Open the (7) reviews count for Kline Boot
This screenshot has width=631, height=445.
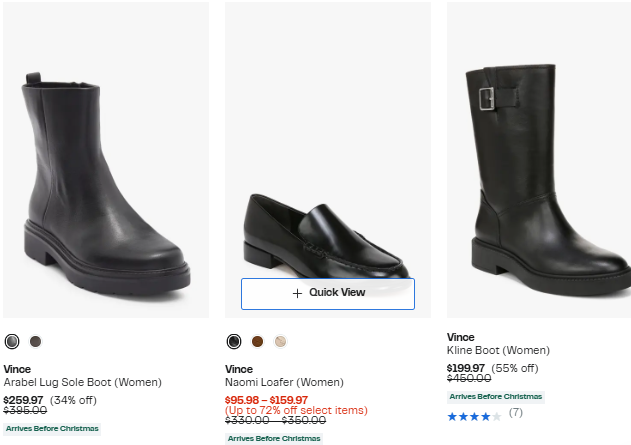pos(516,413)
